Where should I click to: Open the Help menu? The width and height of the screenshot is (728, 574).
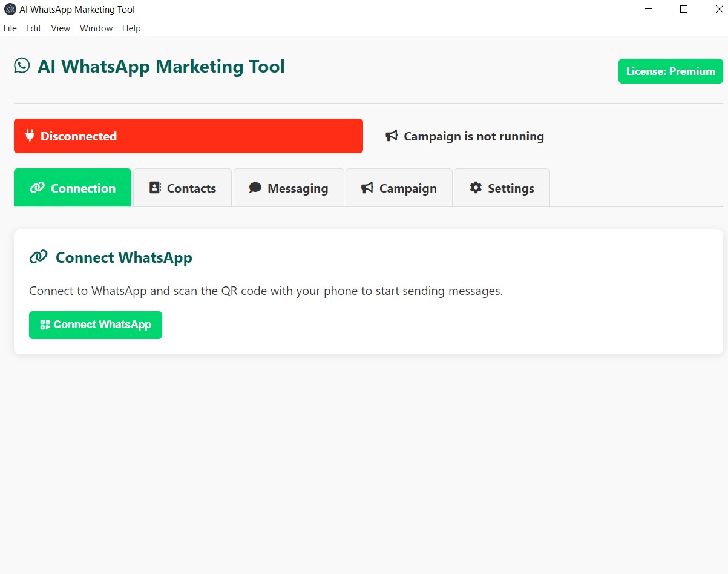pyautogui.click(x=131, y=28)
